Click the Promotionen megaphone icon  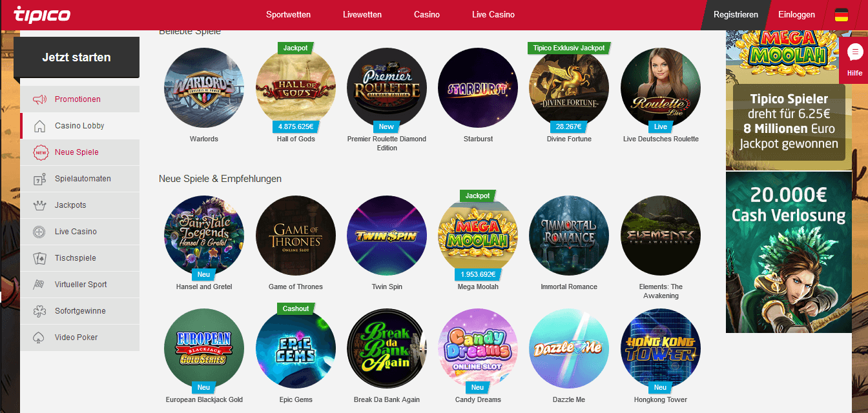point(39,99)
